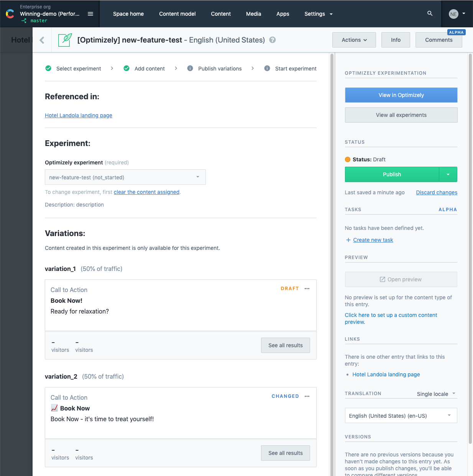Click main content vertical scrollbar
The height and width of the screenshot is (476, 473).
(x=332, y=264)
